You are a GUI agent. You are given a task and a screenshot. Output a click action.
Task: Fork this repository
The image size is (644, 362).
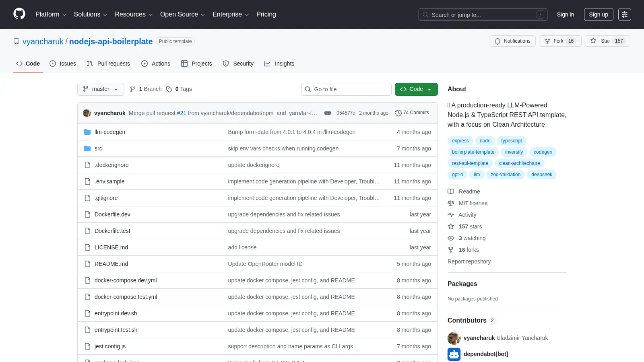pos(560,41)
